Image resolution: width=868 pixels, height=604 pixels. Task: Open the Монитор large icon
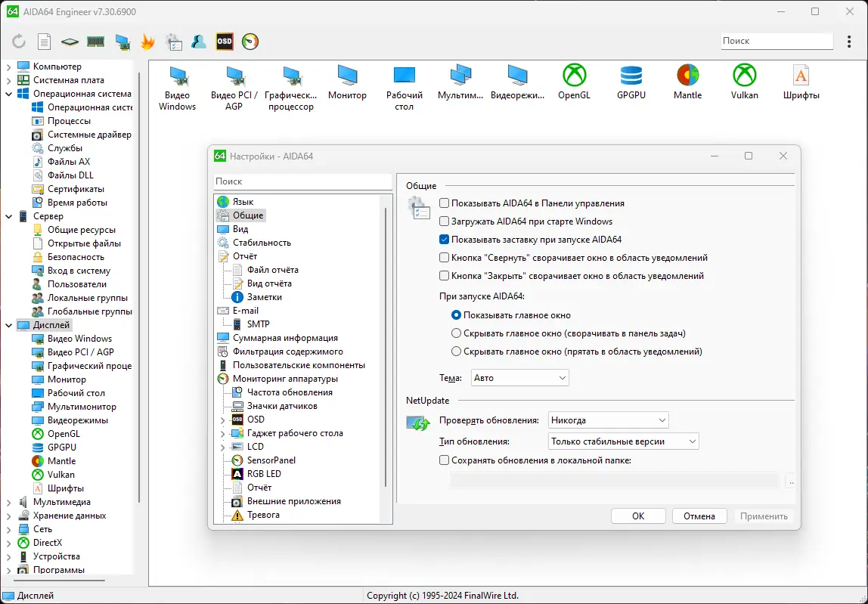(347, 82)
